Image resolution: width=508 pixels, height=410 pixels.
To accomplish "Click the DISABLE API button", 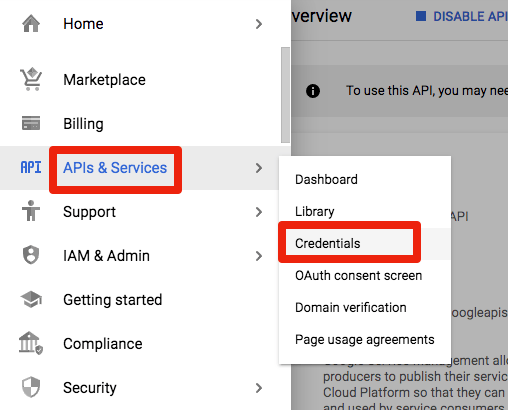I will coord(462,16).
